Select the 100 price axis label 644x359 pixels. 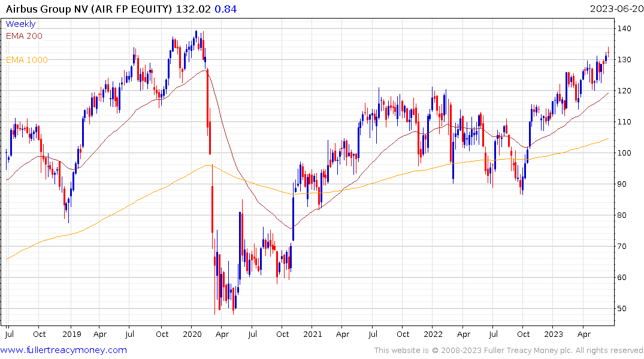[624, 153]
